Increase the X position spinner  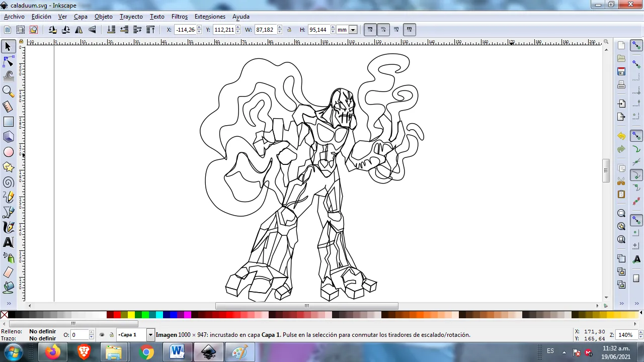[x=199, y=28]
